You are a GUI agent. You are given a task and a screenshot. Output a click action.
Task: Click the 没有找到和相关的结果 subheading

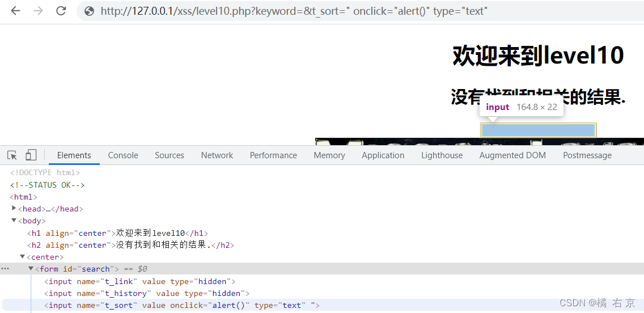(x=538, y=97)
